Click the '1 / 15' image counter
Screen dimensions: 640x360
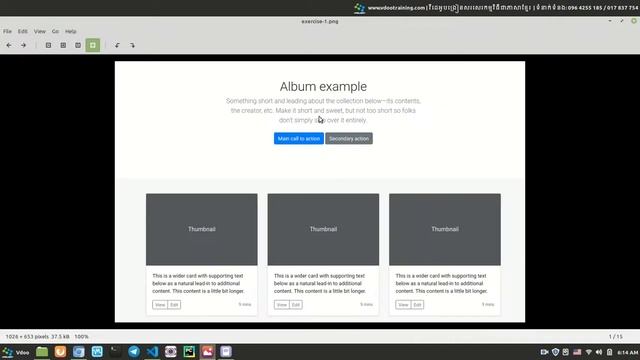click(616, 337)
